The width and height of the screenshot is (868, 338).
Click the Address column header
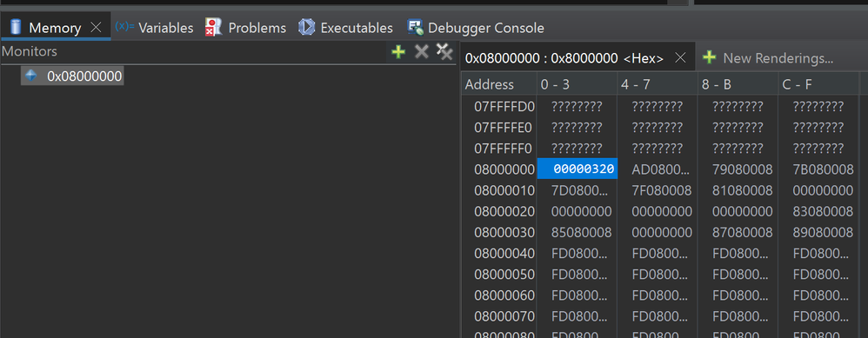click(x=498, y=84)
